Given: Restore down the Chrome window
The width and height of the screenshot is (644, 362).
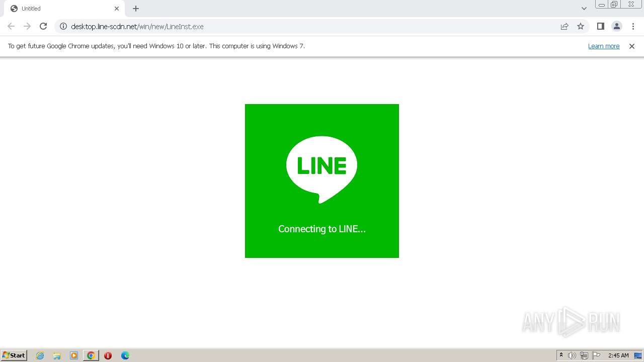Looking at the screenshot, I should pos(614,5).
